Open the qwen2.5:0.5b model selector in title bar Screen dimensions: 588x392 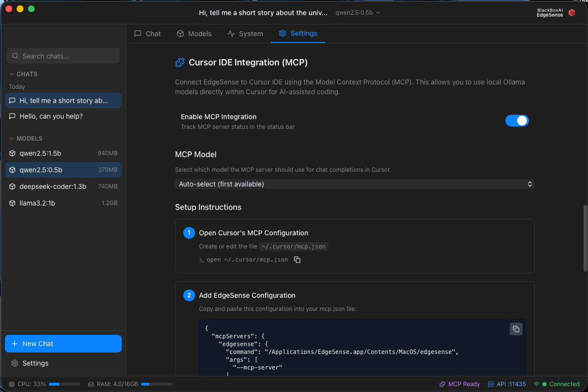357,13
